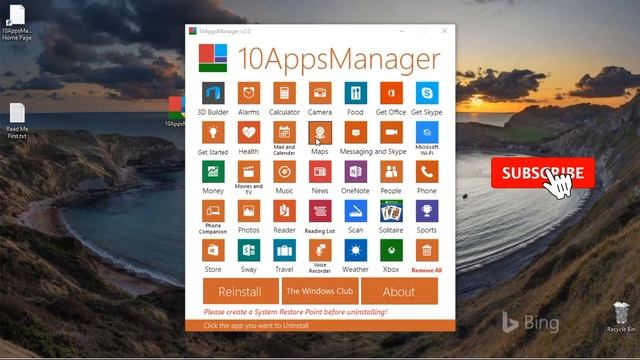640x360 pixels.
Task: Select the Scan app icon
Action: [356, 211]
